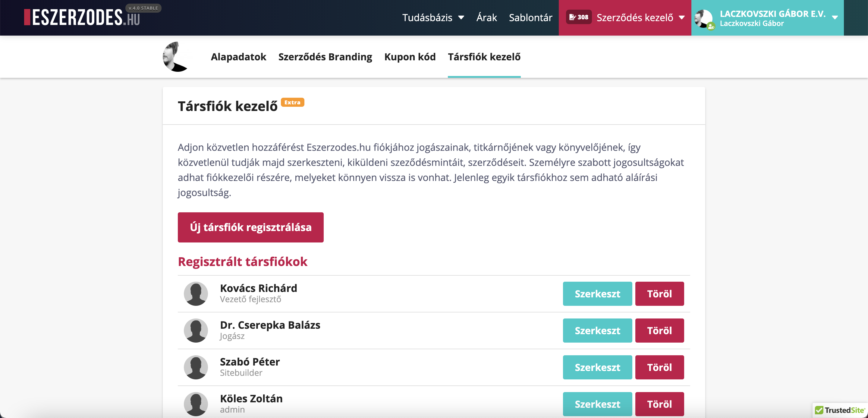Click the 308 contracts counter badge
This screenshot has width=868, height=418.
pos(579,17)
